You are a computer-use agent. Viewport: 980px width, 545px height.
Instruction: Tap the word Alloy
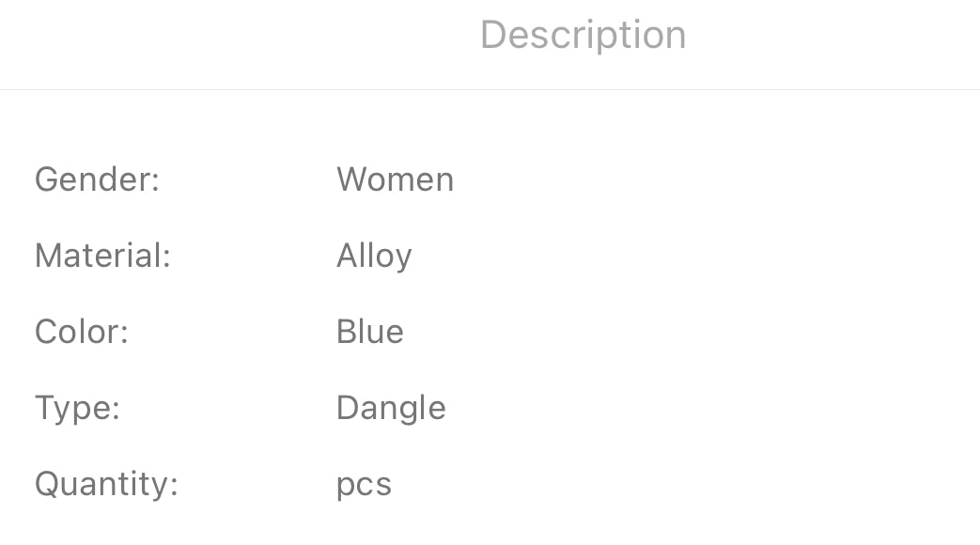point(374,257)
